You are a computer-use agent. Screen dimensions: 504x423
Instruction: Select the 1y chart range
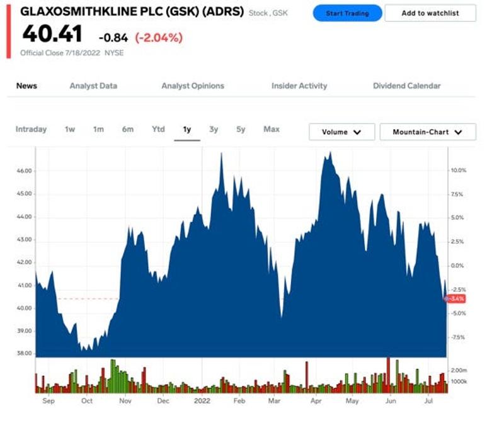tap(187, 129)
